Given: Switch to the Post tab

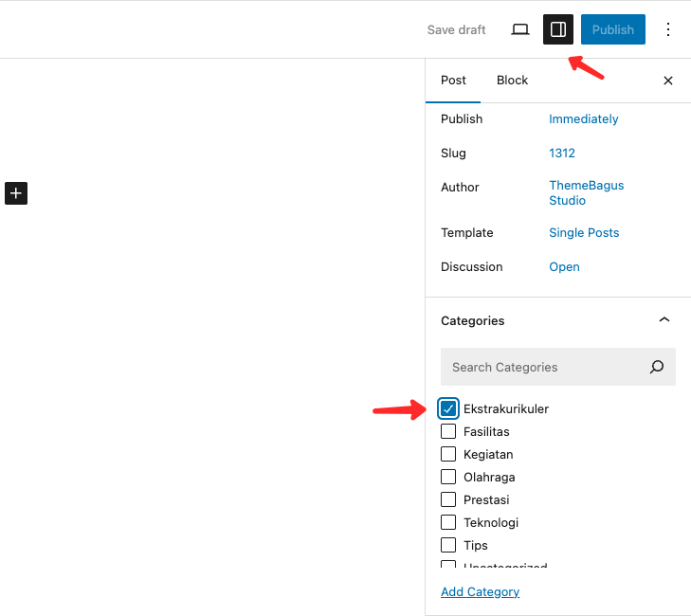Looking at the screenshot, I should tap(453, 81).
